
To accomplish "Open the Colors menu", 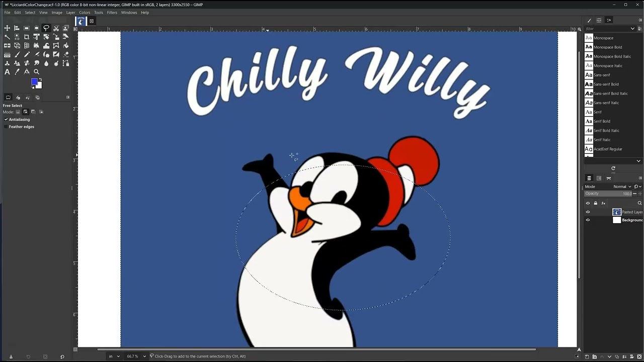I will [x=85, y=13].
